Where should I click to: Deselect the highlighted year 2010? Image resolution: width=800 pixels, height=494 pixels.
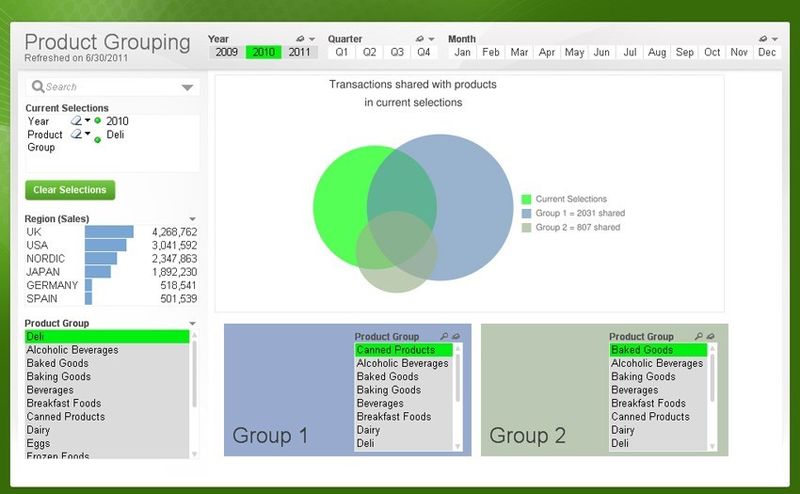click(x=263, y=52)
